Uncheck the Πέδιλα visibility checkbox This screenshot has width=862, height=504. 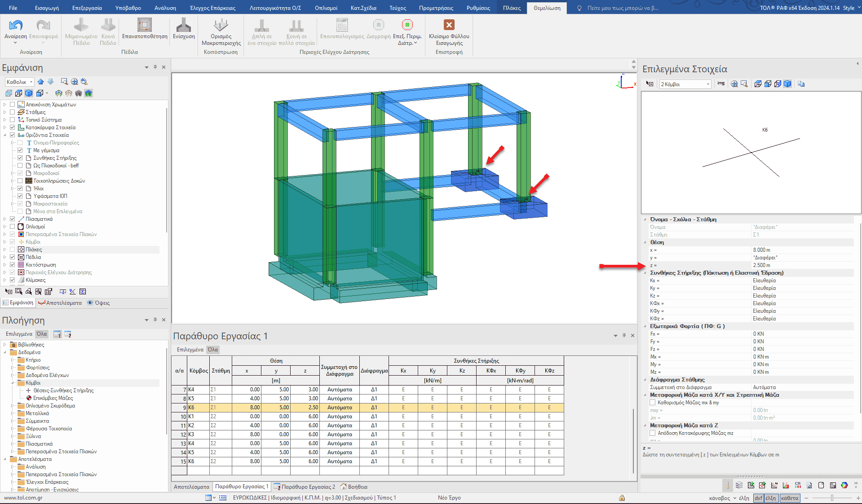click(x=13, y=257)
